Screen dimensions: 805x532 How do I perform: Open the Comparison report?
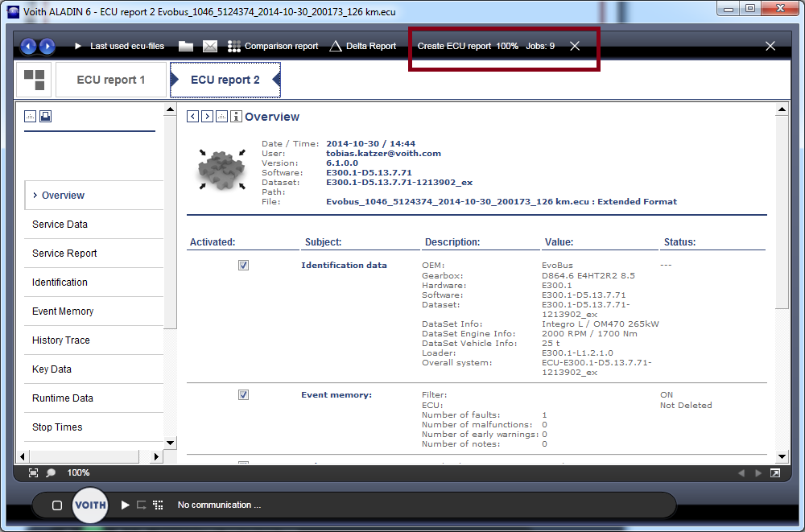273,46
